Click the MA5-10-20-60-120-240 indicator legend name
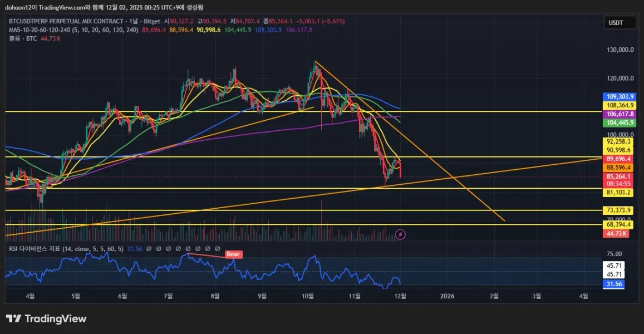644x334 pixels. tap(73, 30)
